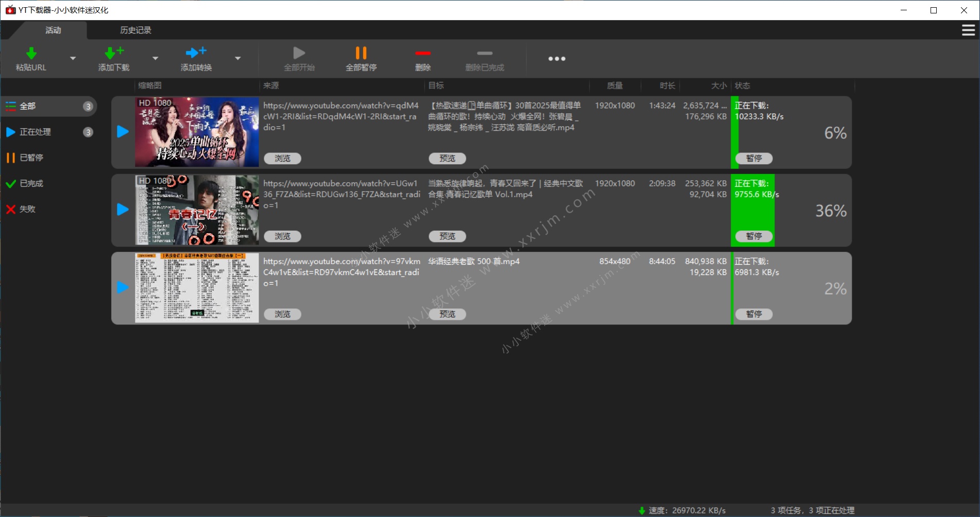Click the 青春记忆 video thumbnail

196,210
